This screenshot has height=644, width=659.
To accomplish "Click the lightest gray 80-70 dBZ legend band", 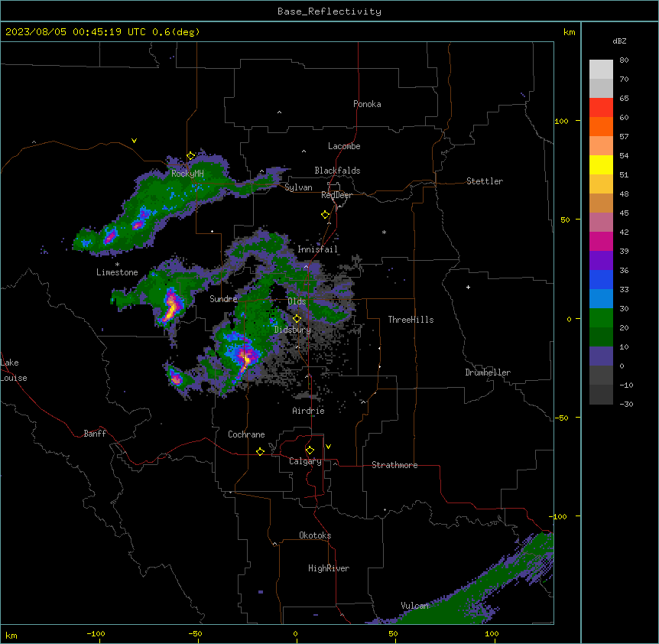I will [x=601, y=70].
